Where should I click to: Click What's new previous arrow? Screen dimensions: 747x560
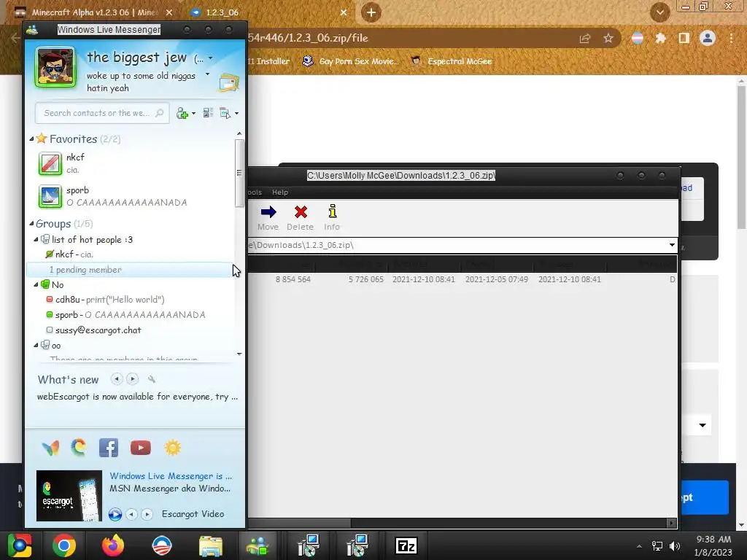pos(117,379)
